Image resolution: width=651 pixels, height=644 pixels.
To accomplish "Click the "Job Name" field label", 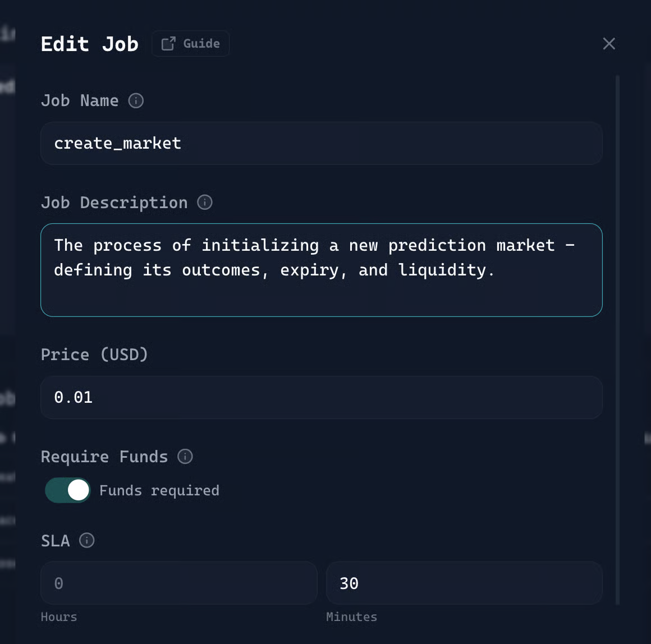I will pyautogui.click(x=80, y=100).
